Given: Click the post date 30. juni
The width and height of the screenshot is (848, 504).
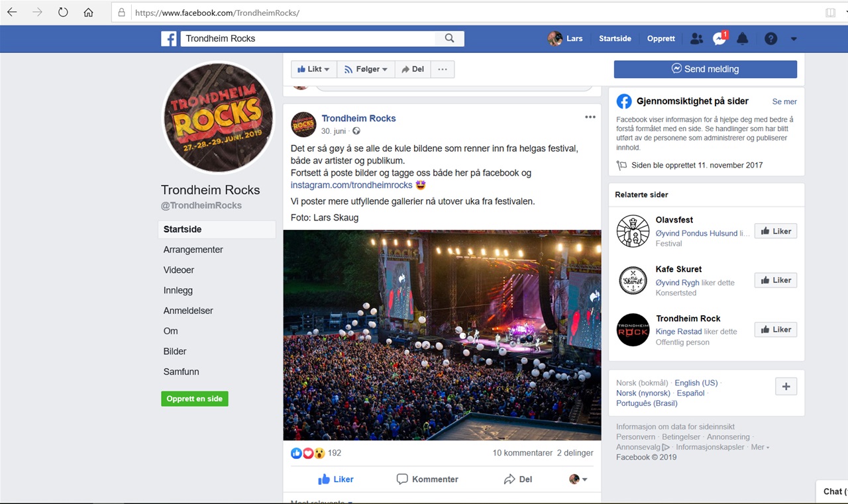Looking at the screenshot, I should coord(334,131).
